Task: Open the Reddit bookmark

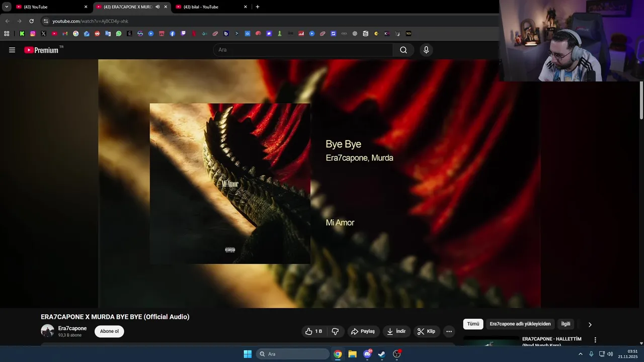Action: click(x=97, y=34)
